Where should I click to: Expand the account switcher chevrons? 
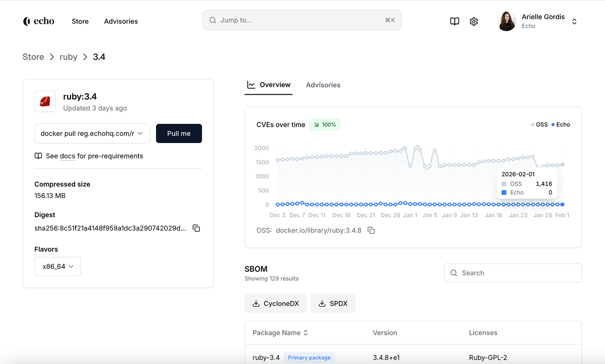click(574, 22)
